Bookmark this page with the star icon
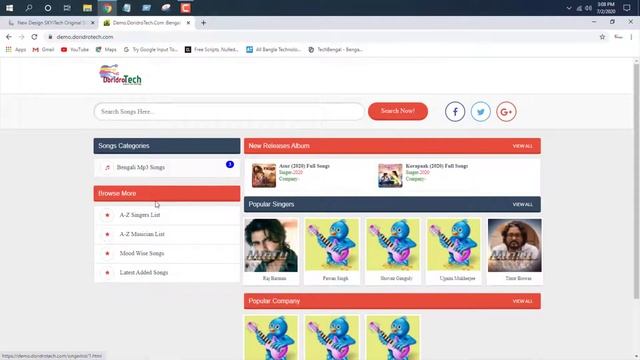This screenshot has width=640, height=360. [602, 37]
